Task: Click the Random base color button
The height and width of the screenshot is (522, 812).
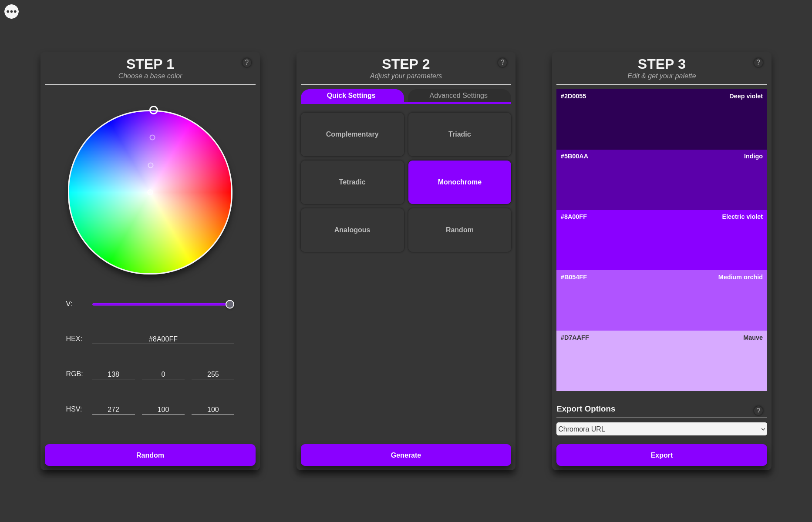Action: [150, 455]
